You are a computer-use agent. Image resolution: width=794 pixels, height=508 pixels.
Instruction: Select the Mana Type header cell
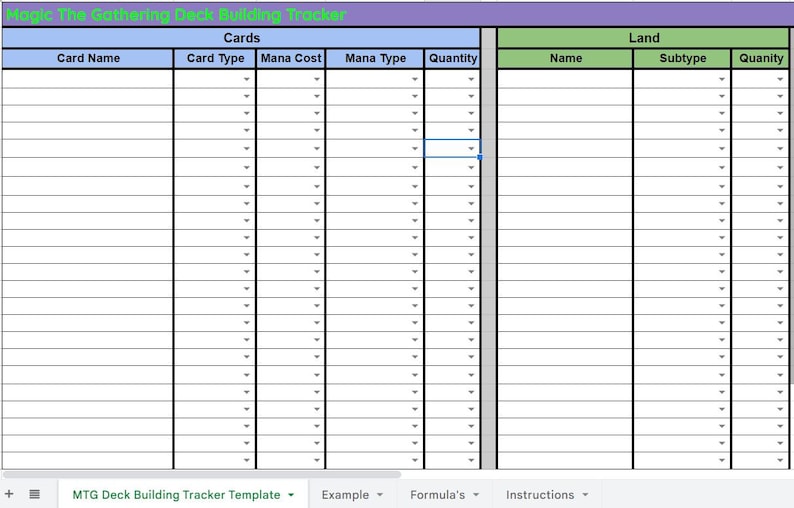(375, 58)
